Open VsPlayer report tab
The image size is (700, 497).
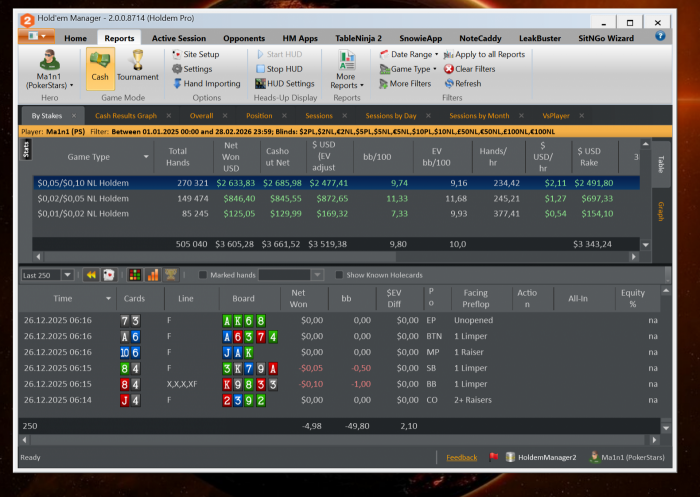(x=556, y=116)
